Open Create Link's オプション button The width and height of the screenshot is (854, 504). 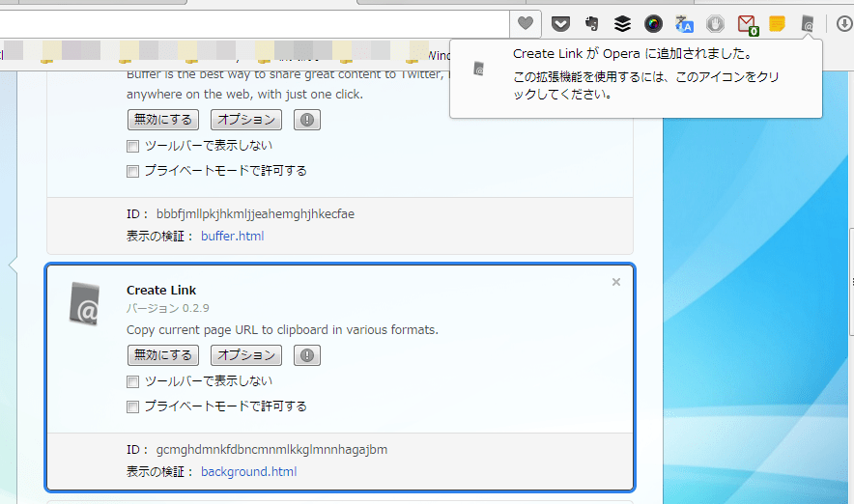(246, 355)
